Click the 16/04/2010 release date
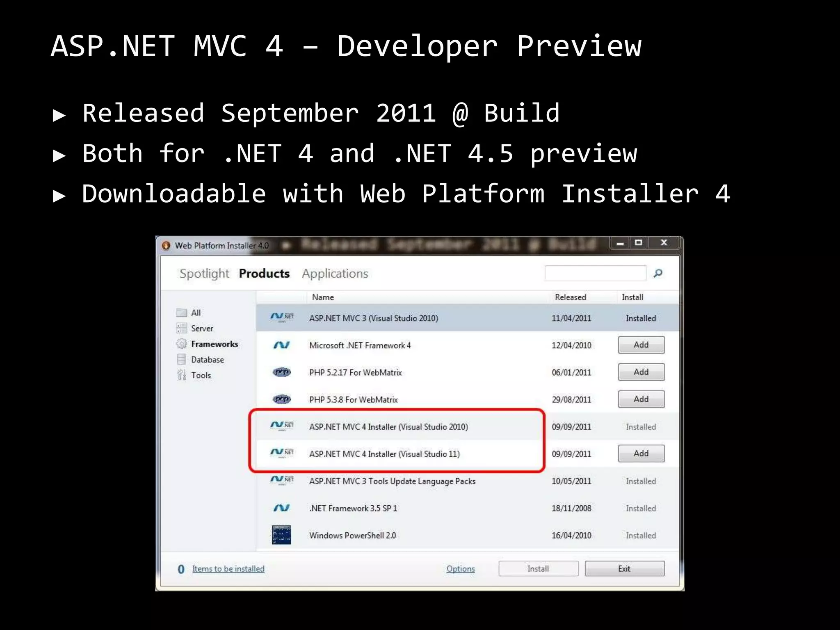 pyautogui.click(x=571, y=535)
